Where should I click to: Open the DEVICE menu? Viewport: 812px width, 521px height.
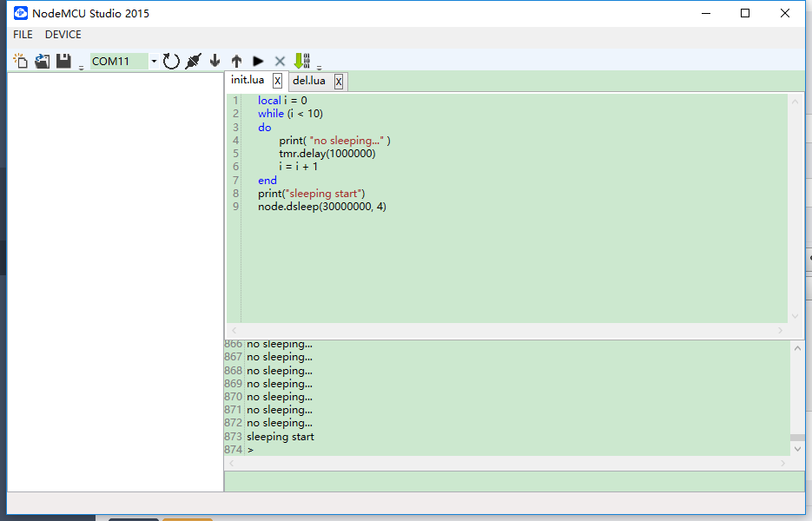tap(63, 35)
